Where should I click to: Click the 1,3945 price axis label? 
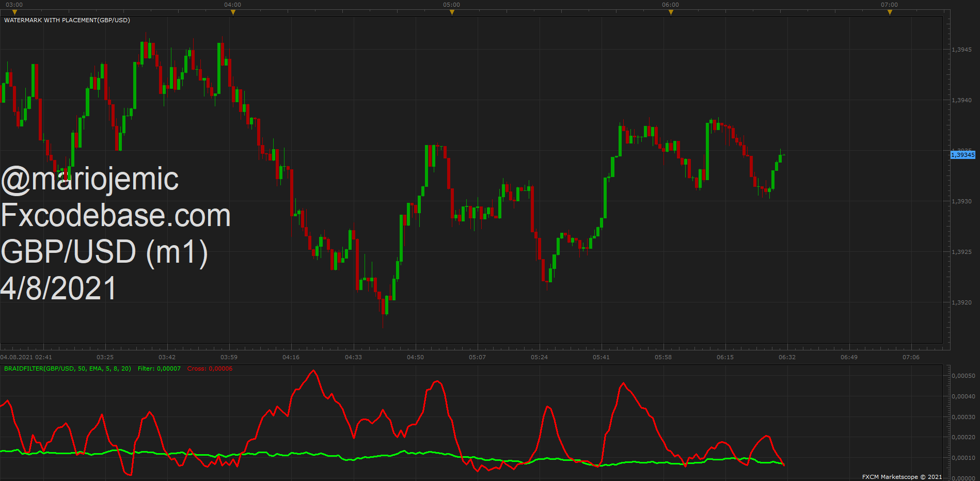[x=961, y=50]
